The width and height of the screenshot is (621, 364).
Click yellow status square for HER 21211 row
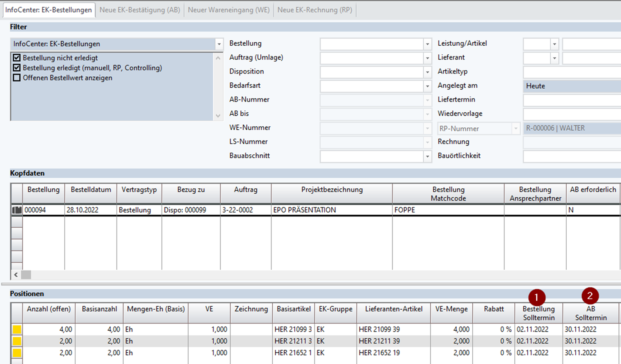coord(17,341)
